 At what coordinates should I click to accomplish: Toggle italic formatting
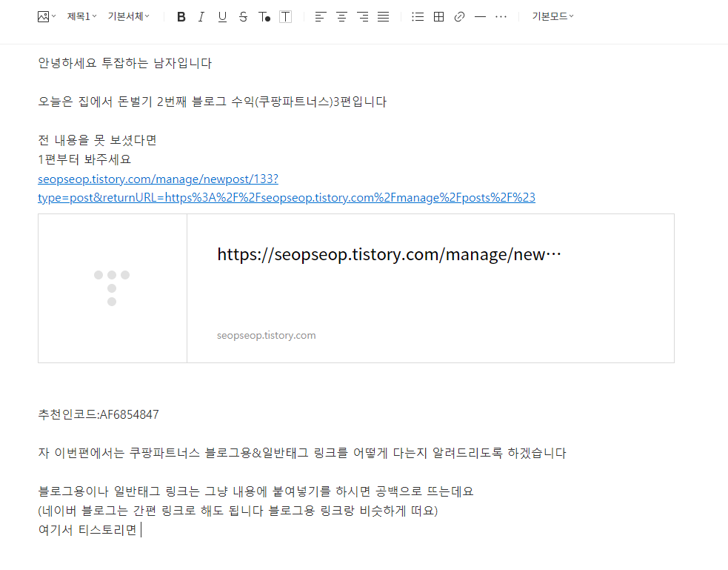point(201,17)
